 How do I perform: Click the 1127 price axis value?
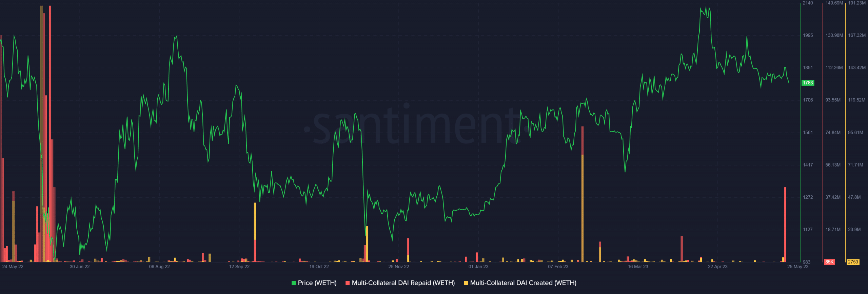click(x=808, y=230)
